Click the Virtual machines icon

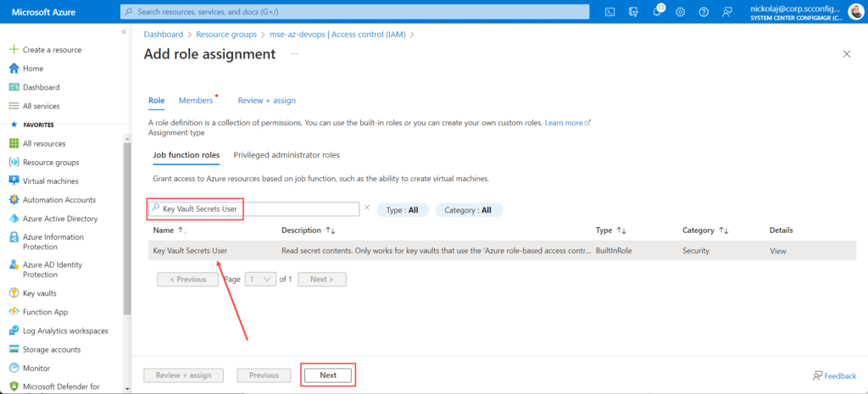click(14, 181)
